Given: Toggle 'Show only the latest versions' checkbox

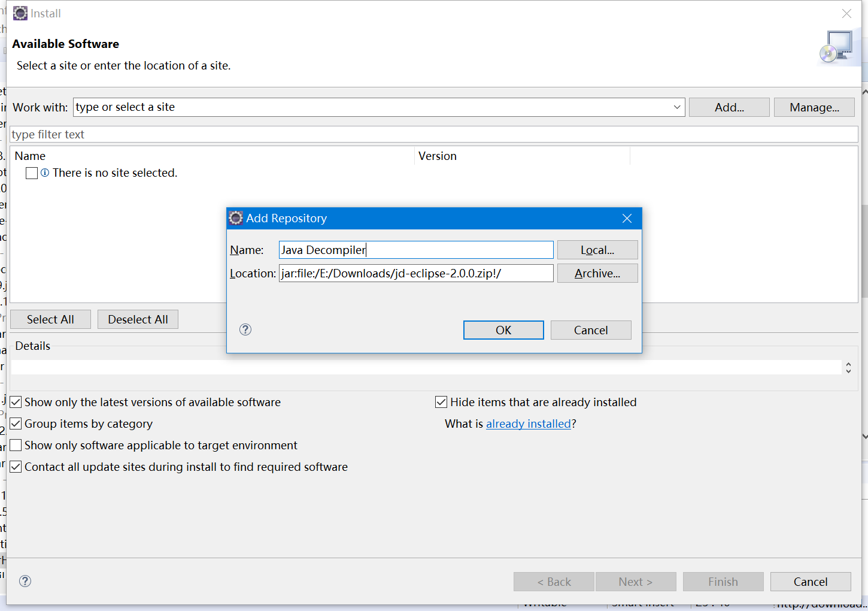Looking at the screenshot, I should 16,402.
